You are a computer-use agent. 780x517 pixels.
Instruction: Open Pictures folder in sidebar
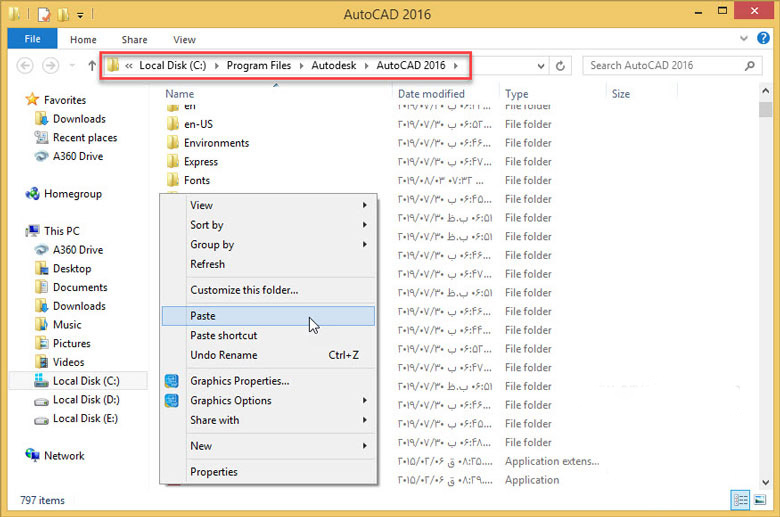63,344
